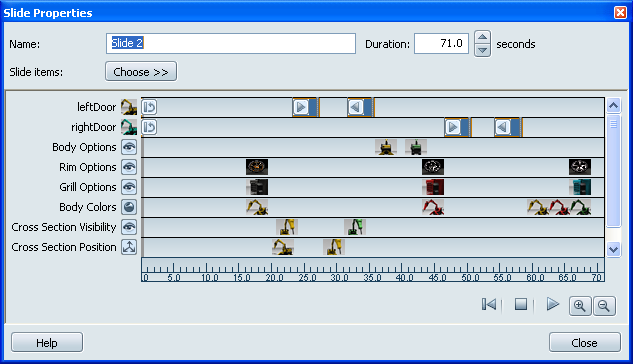633x364 pixels.
Task: Decrease duration with the down stepper arrow
Action: (x=482, y=50)
